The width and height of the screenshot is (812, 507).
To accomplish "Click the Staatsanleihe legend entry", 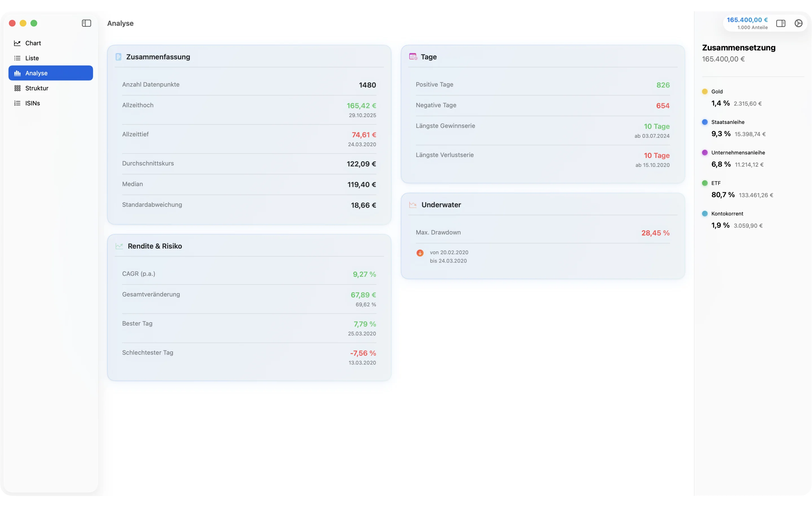I will click(x=728, y=122).
